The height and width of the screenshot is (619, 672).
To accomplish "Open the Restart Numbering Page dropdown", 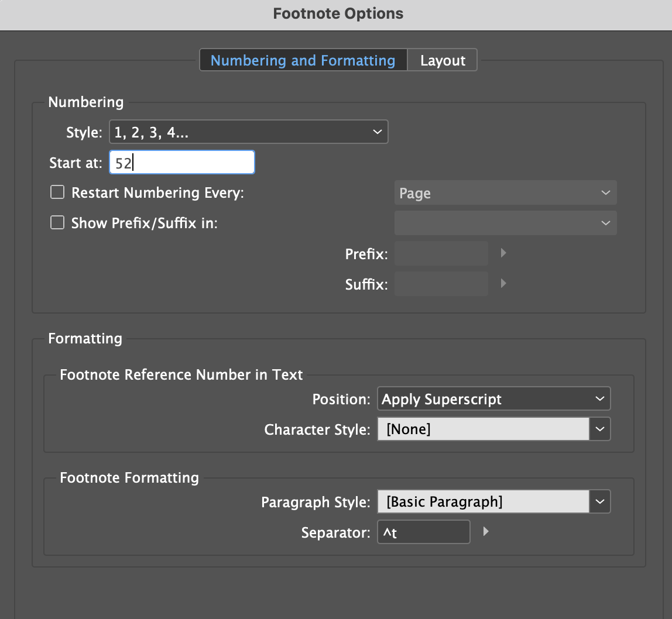I will [505, 192].
